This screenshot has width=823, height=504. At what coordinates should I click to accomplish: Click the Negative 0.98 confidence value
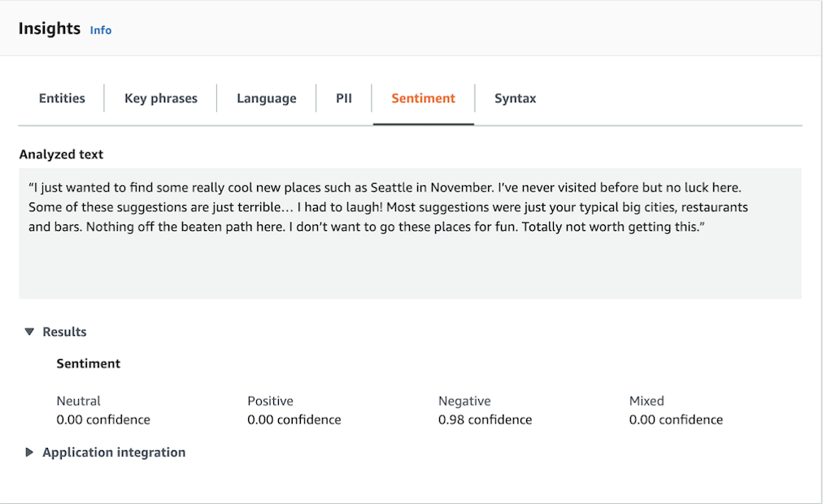tap(485, 419)
